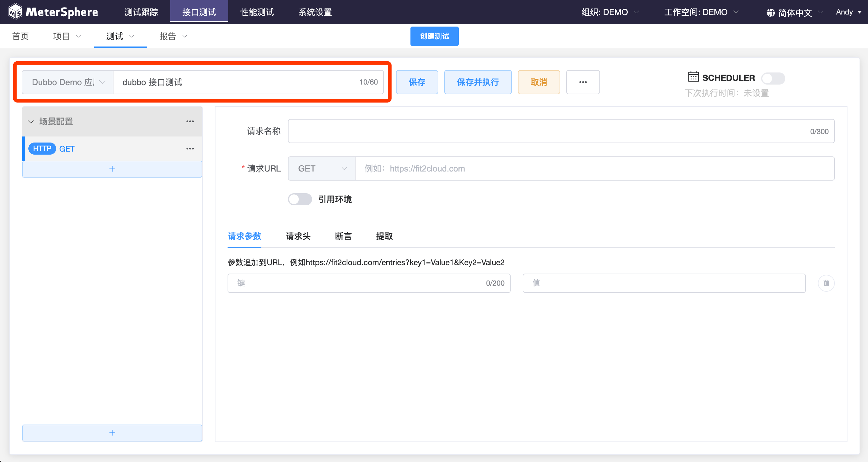Image resolution: width=868 pixels, height=462 pixels.
Task: Click the globe language icon
Action: point(770,12)
